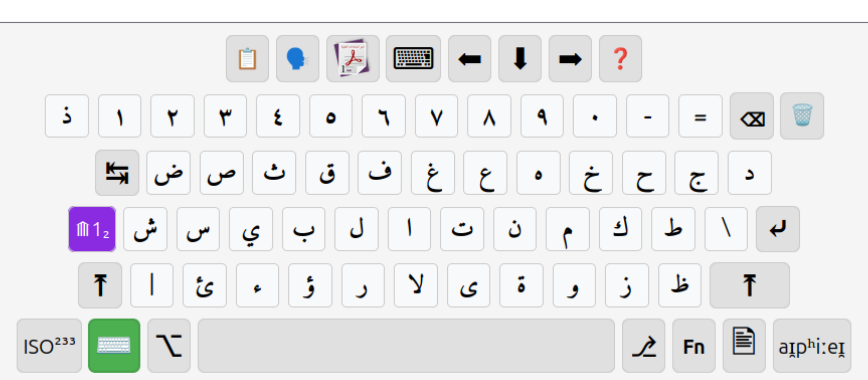The width and height of the screenshot is (868, 380).
Task: Click the trash bin clear icon
Action: coord(802,116)
